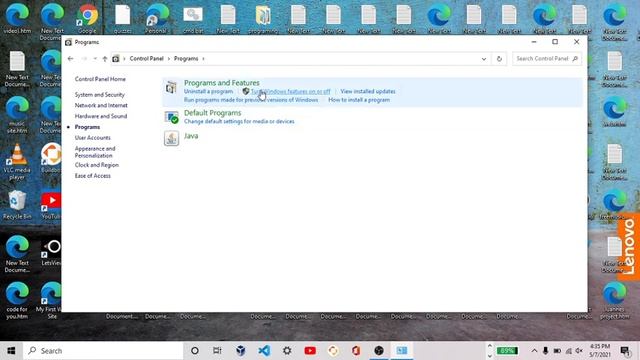Viewport: 640px width, 360px height.
Task: Click the Refresh button in the address bar
Action: point(499,59)
